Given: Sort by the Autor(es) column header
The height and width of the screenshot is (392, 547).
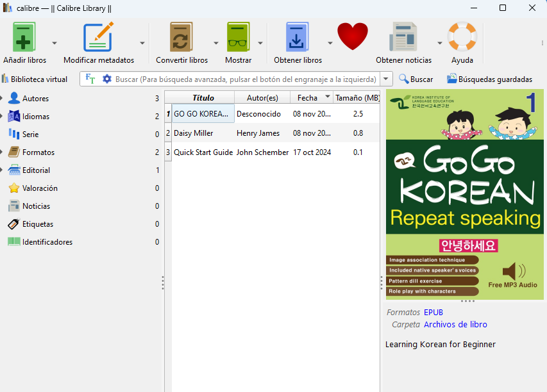Looking at the screenshot, I should (x=262, y=97).
